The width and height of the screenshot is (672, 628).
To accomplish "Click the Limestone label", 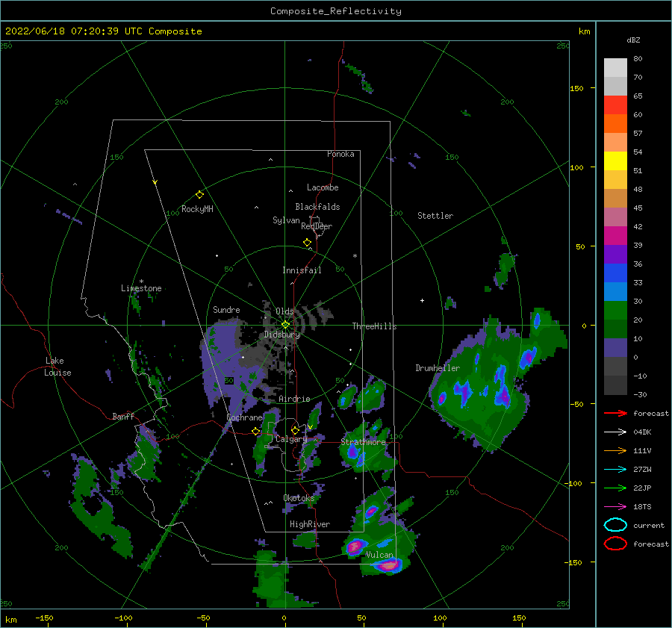I will click(x=141, y=288).
